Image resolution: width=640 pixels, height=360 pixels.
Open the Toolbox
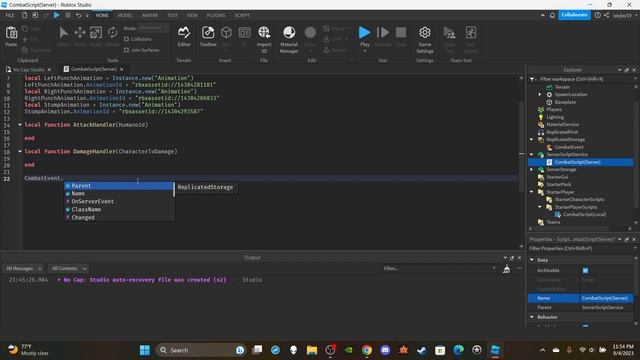[208, 33]
